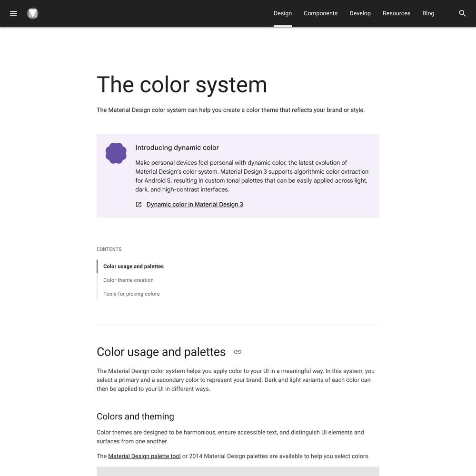Screen dimensions: 476x476
Task: Go to the Develop tab
Action: pos(360,13)
